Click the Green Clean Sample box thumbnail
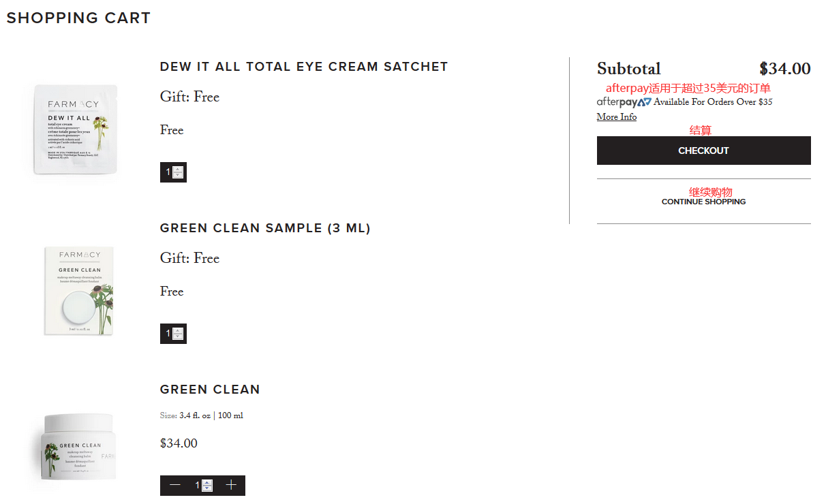This screenshot has height=504, width=826. click(79, 291)
